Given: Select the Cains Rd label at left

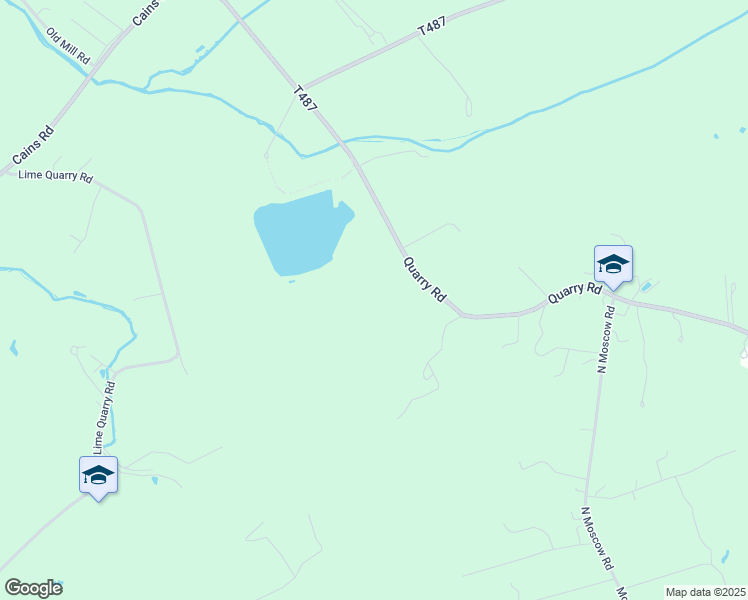Looking at the screenshot, I should click(33, 145).
